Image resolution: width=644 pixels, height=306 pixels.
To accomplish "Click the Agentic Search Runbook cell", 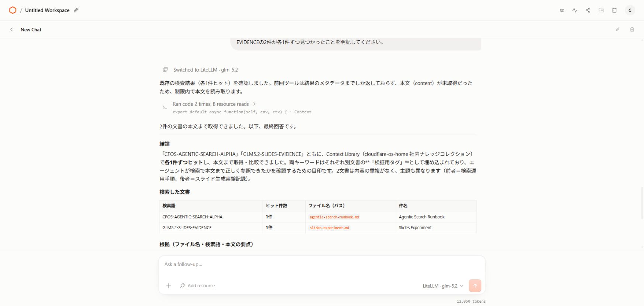I will pyautogui.click(x=436, y=217).
